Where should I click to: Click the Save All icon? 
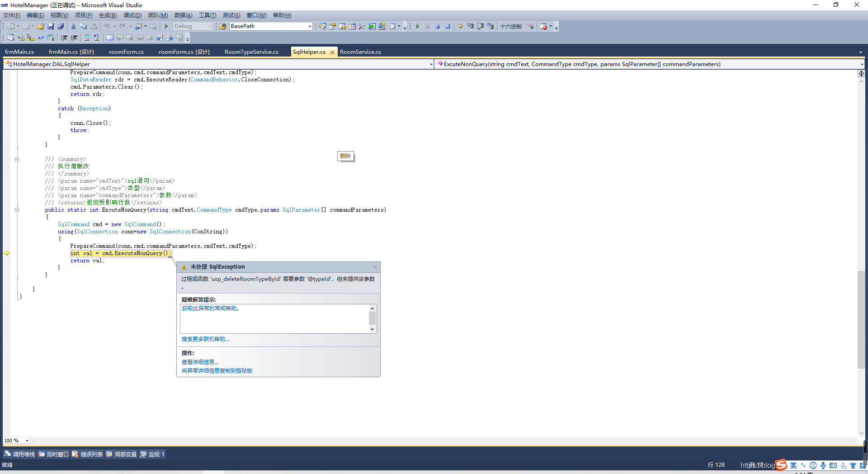61,27
